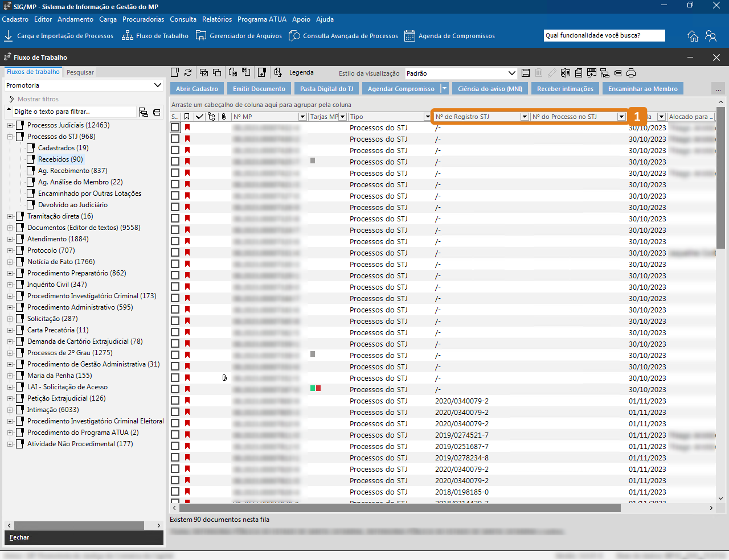
Task: Tick the checkbox for the row 2019/0274521-7
Action: [x=175, y=435]
